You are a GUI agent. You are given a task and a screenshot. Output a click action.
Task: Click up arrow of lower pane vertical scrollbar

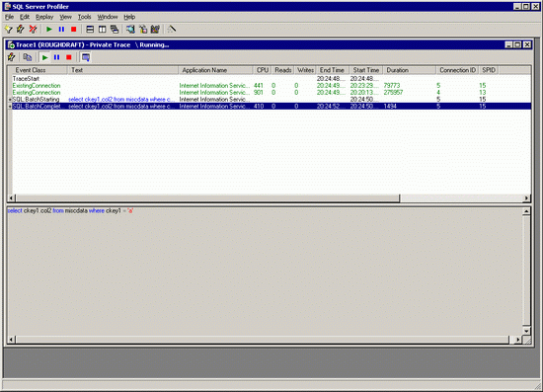point(526,211)
